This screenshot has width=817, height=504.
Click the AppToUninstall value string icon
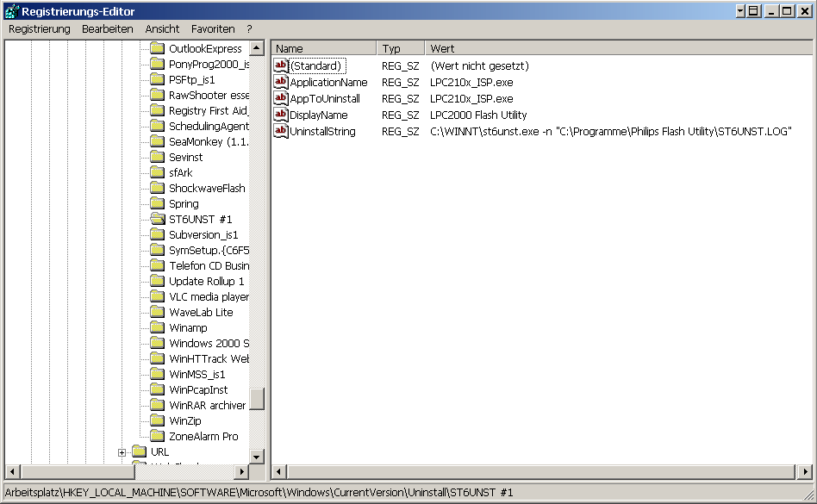(281, 98)
